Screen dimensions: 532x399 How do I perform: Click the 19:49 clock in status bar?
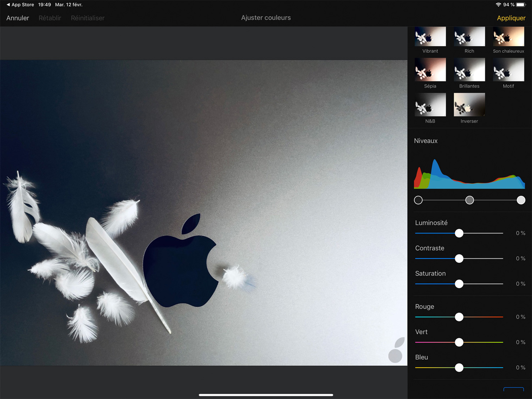click(45, 5)
